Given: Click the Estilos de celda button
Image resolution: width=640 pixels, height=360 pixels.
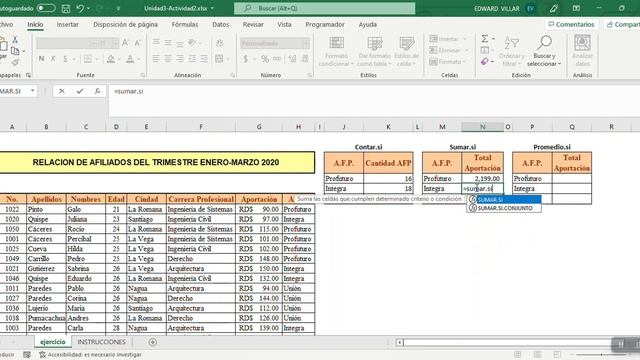Looking at the screenshot, I should click(x=407, y=51).
